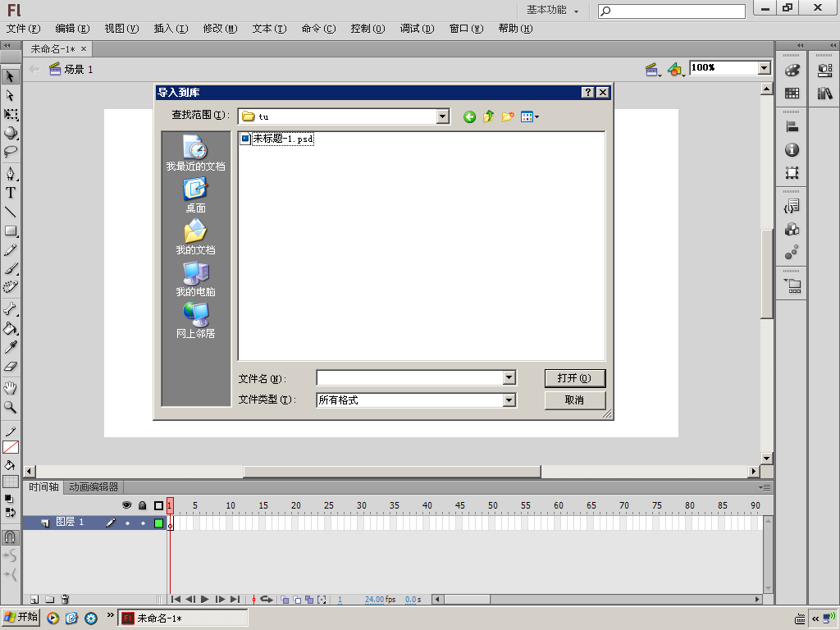840x630 pixels.
Task: Click the green Back arrow in dialog
Action: click(469, 116)
